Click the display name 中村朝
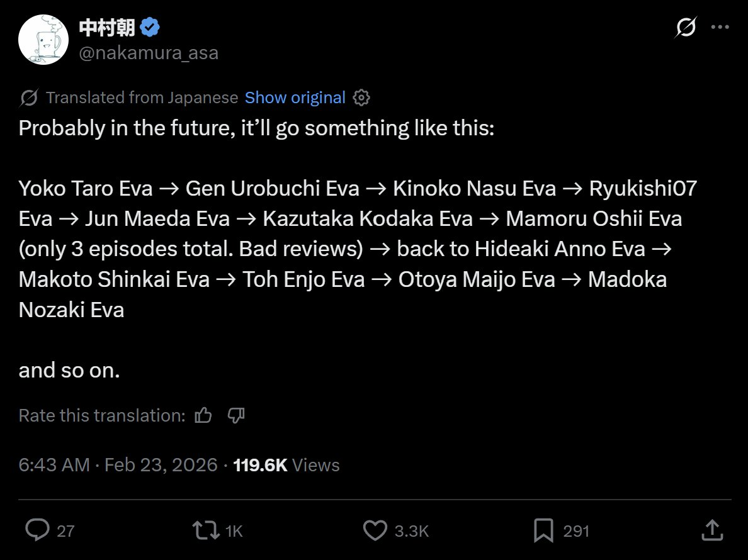This screenshot has height=560, width=748. click(x=107, y=27)
